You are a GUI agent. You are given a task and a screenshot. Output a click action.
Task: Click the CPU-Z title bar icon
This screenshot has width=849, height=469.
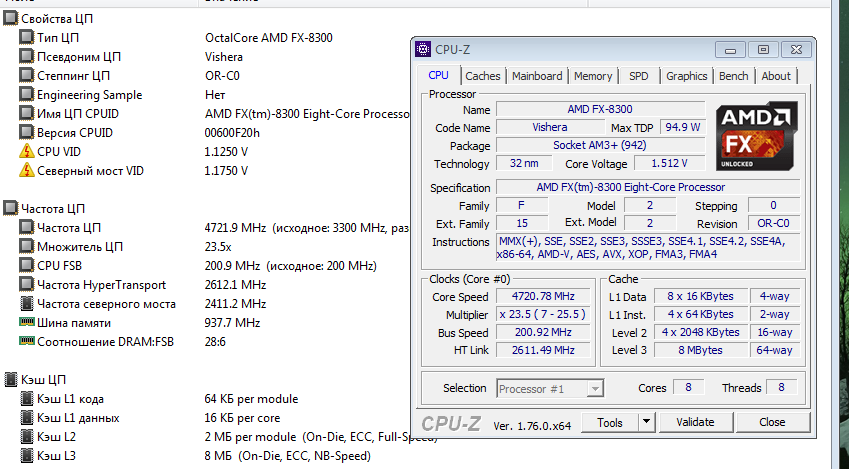click(x=424, y=48)
